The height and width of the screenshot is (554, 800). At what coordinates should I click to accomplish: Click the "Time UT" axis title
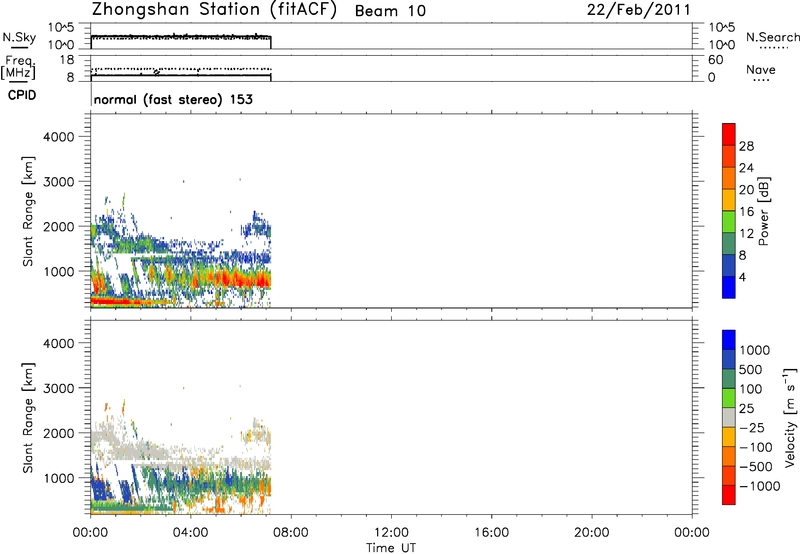click(391, 548)
